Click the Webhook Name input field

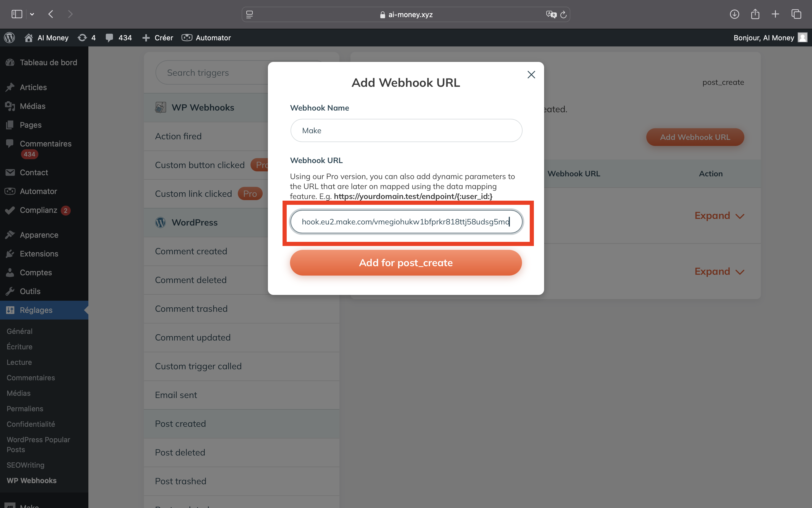[406, 130]
